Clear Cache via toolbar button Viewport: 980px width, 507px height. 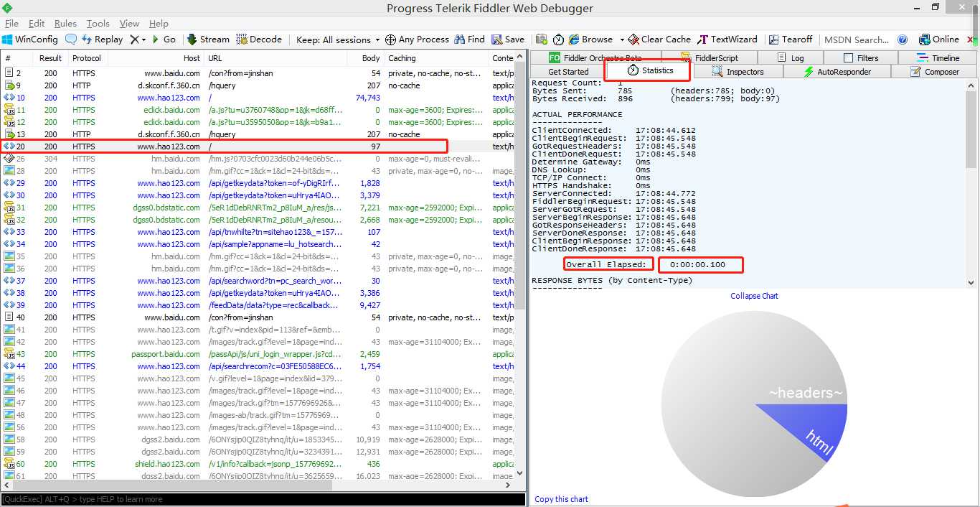(659, 39)
